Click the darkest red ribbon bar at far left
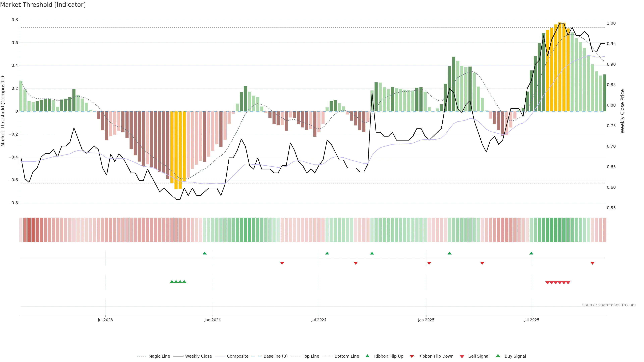644x362 pixels. (29, 230)
